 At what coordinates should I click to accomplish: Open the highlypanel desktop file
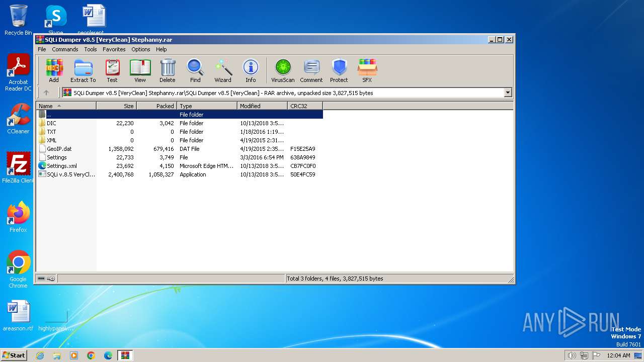[56, 321]
